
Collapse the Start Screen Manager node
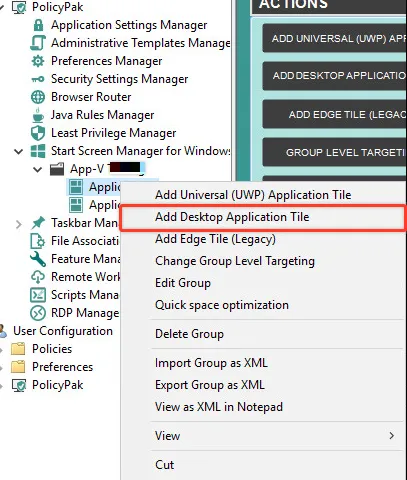click(19, 152)
